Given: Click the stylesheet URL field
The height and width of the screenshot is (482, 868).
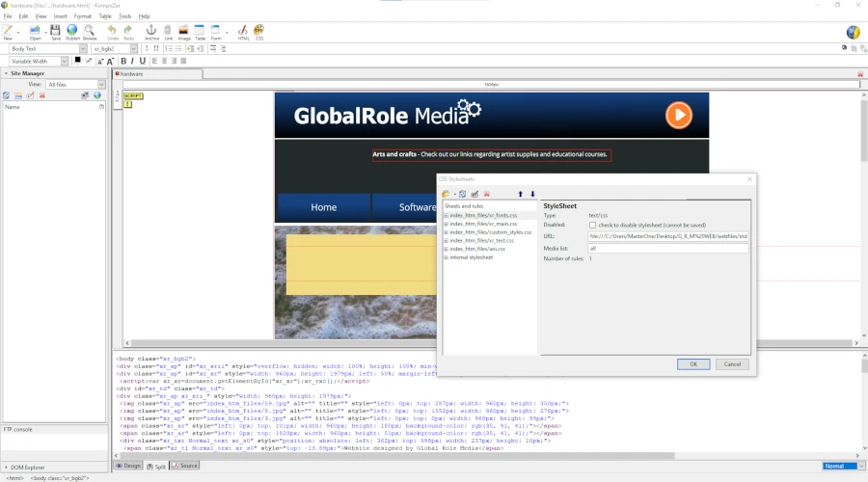Looking at the screenshot, I should [x=668, y=236].
